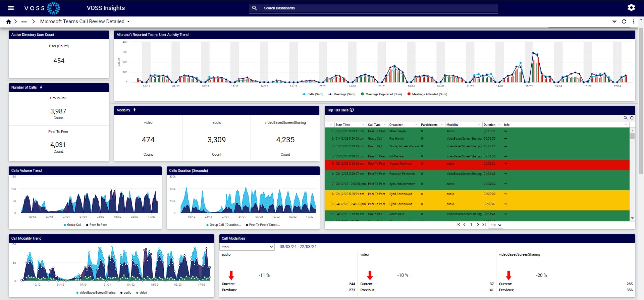Click the audio modality count 3,309
644x300 pixels.
pos(217,140)
